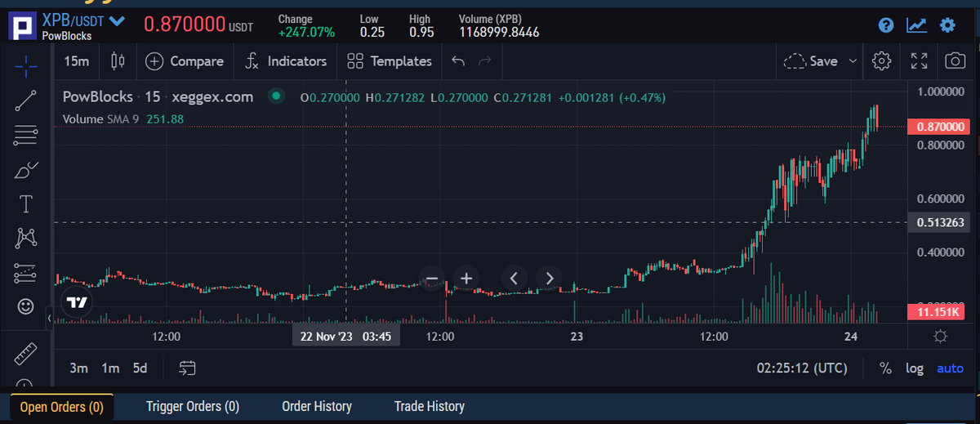Open the Fibonacci retracement tools
The image size is (980, 424).
click(26, 136)
